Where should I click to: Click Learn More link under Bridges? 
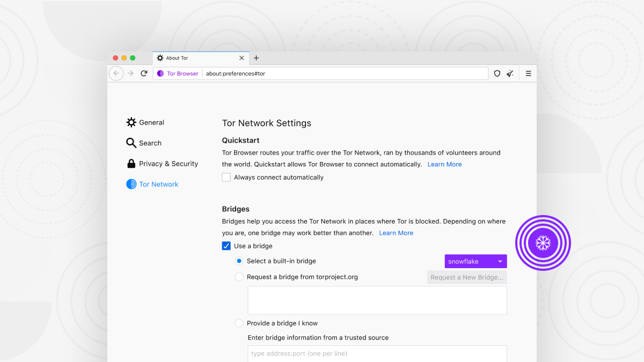click(x=396, y=233)
